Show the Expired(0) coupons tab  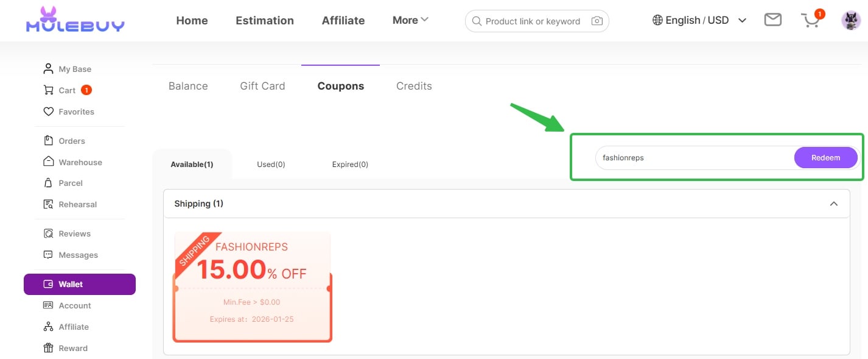click(x=350, y=164)
